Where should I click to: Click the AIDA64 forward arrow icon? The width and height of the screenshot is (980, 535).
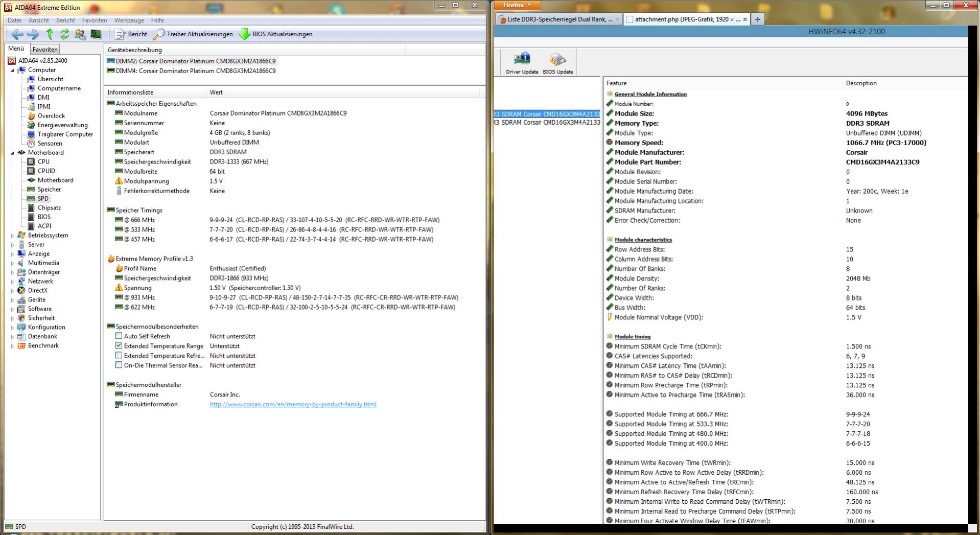click(33, 34)
